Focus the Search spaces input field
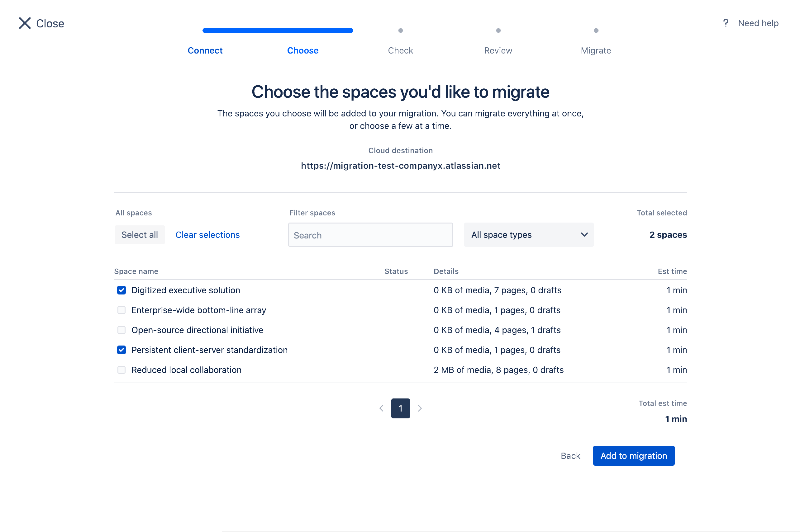The height and width of the screenshot is (532, 800). coord(370,235)
